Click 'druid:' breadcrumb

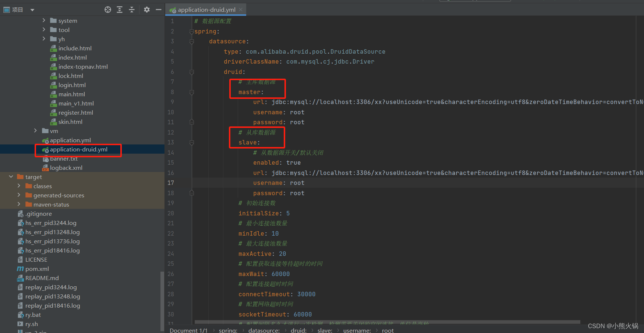point(298,330)
